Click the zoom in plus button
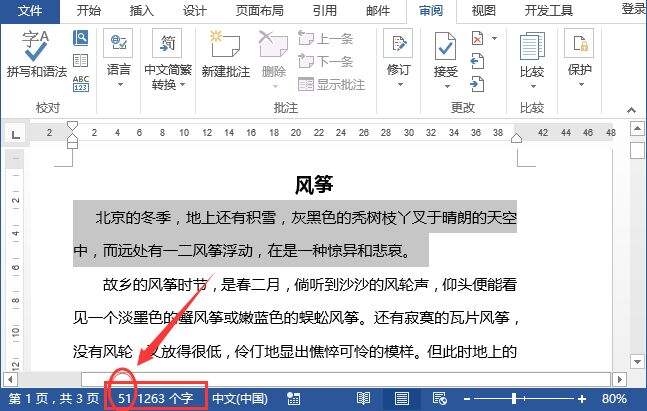647x411 pixels. [582, 399]
